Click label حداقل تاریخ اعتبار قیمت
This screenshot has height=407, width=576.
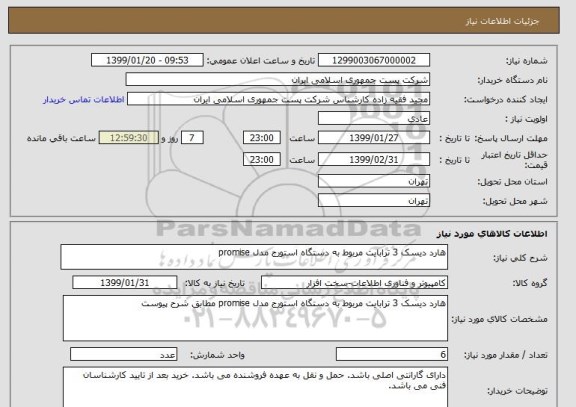coord(514,160)
